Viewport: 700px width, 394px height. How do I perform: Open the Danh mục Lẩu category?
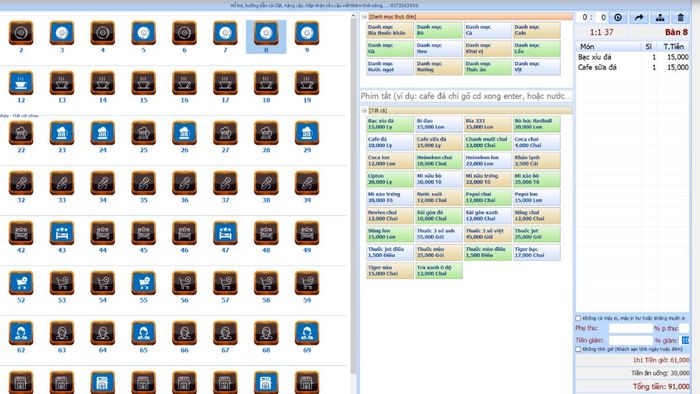[x=536, y=49]
